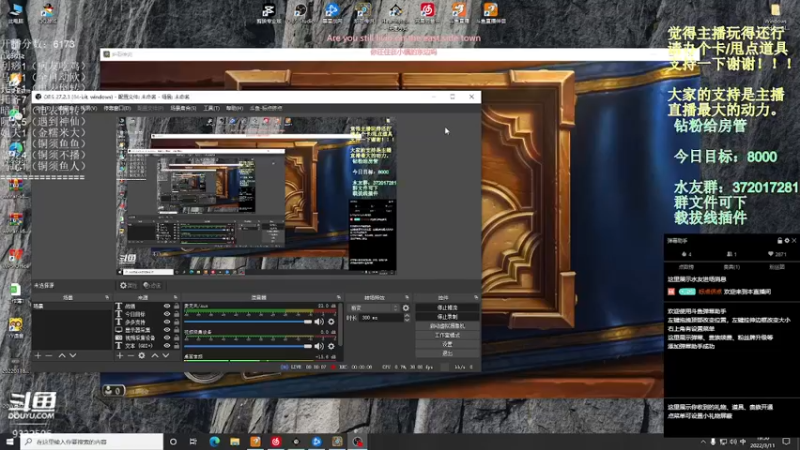800x450 pixels.
Task: Adjust the 视频采集设备 volume slider
Action: click(x=248, y=346)
